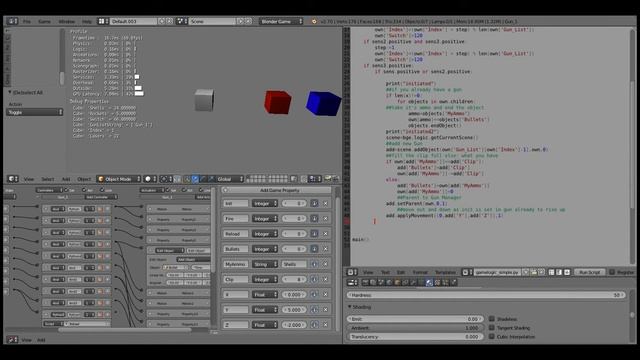The image size is (640, 360).
Task: Toggle line numbers display in text editor
Action: point(551,272)
